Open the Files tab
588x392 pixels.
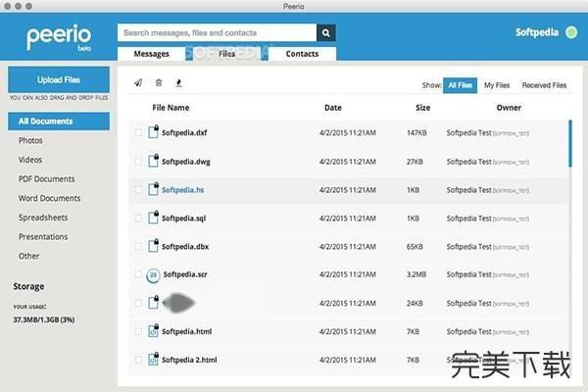pyautogui.click(x=227, y=54)
